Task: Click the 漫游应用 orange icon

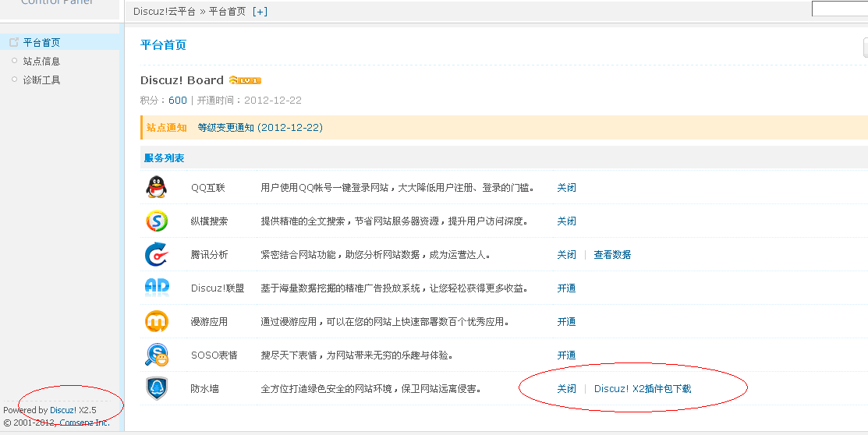Action: click(157, 321)
